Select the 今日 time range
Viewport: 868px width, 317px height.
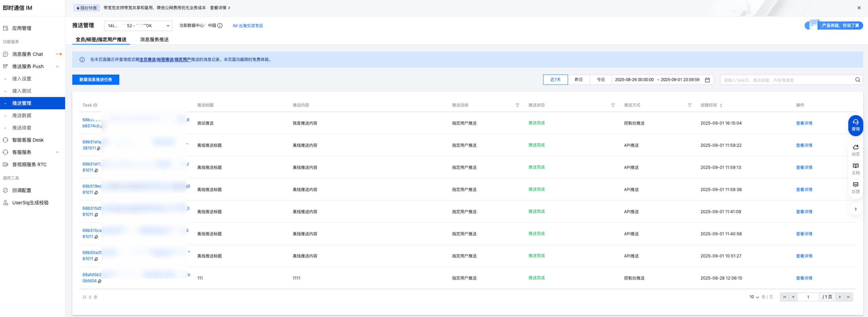pyautogui.click(x=600, y=80)
